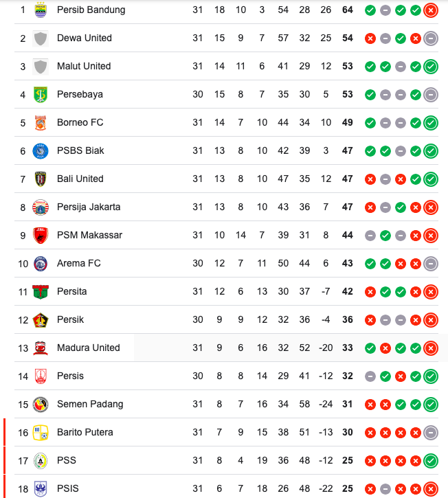Go to the Madura United team link

pyautogui.click(x=89, y=348)
